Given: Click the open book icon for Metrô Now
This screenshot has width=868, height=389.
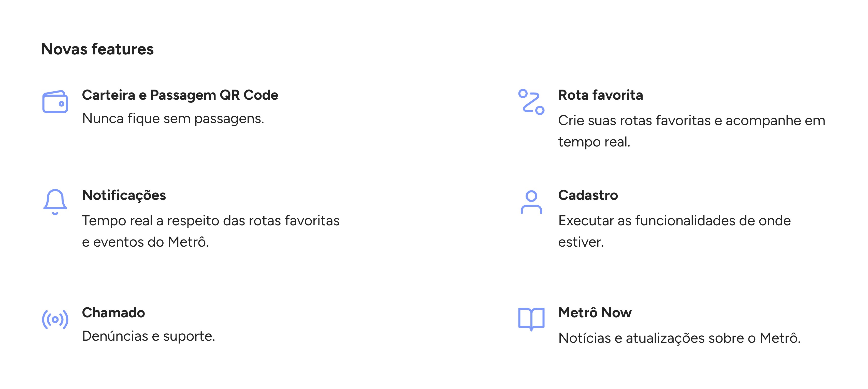Looking at the screenshot, I should coord(531,319).
